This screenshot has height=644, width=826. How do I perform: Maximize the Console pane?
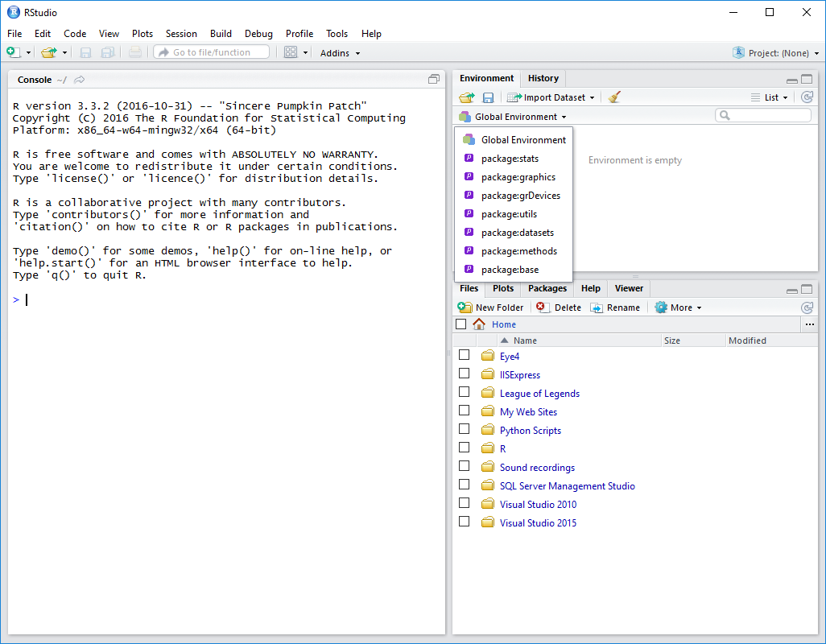pyautogui.click(x=434, y=80)
